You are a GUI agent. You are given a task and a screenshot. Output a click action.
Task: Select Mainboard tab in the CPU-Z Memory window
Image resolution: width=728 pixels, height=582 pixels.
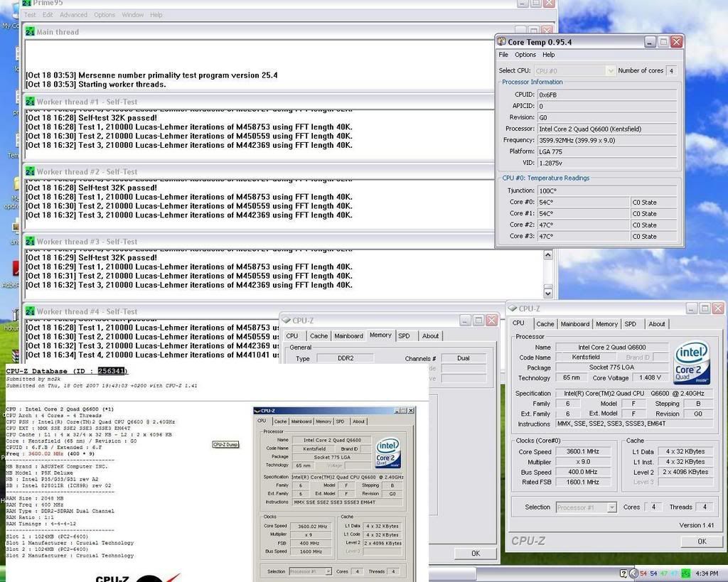(x=348, y=336)
